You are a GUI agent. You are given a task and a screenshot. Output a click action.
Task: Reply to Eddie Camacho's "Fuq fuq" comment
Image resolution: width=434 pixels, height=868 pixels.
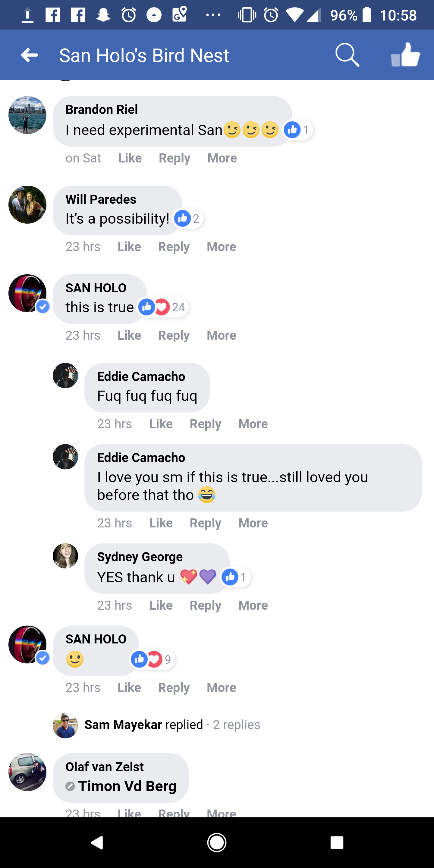click(x=206, y=424)
